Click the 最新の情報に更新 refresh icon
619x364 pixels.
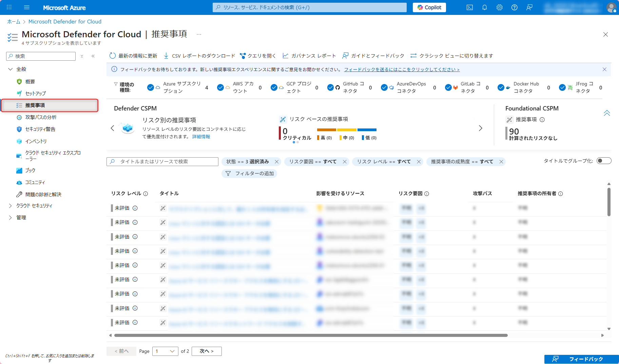(113, 56)
